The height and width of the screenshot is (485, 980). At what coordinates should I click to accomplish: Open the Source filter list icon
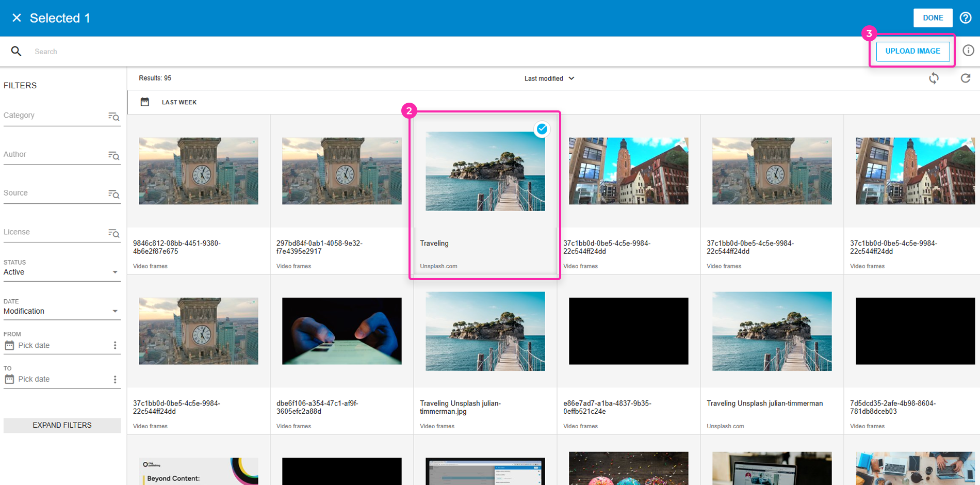[x=113, y=194]
